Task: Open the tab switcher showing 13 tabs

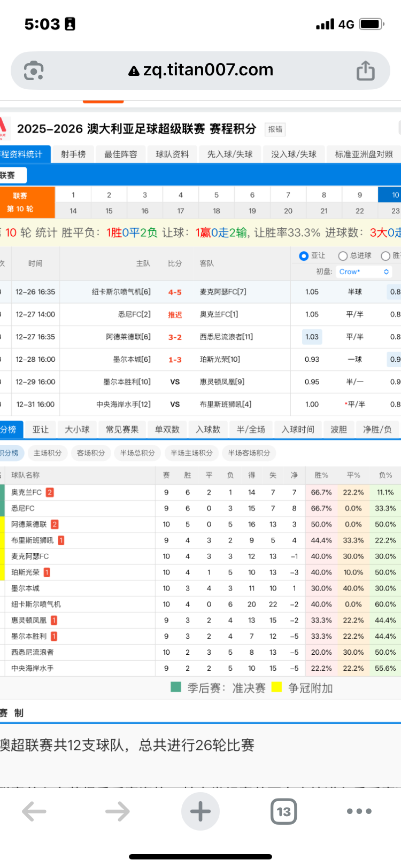Action: [x=283, y=811]
